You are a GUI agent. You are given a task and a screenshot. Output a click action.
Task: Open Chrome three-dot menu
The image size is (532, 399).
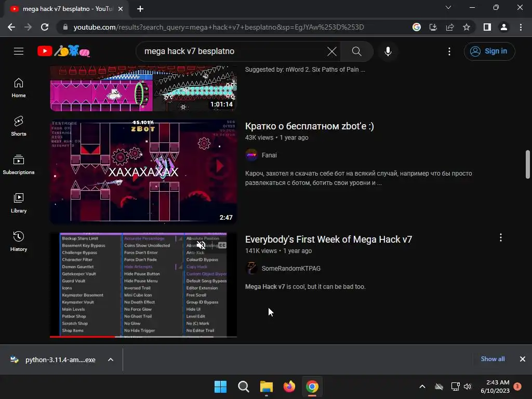tap(521, 27)
